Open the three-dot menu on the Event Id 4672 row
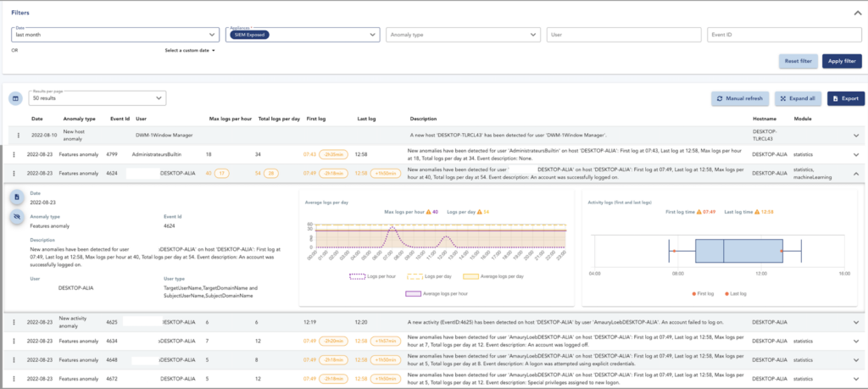The width and height of the screenshot is (868, 389). (14, 379)
